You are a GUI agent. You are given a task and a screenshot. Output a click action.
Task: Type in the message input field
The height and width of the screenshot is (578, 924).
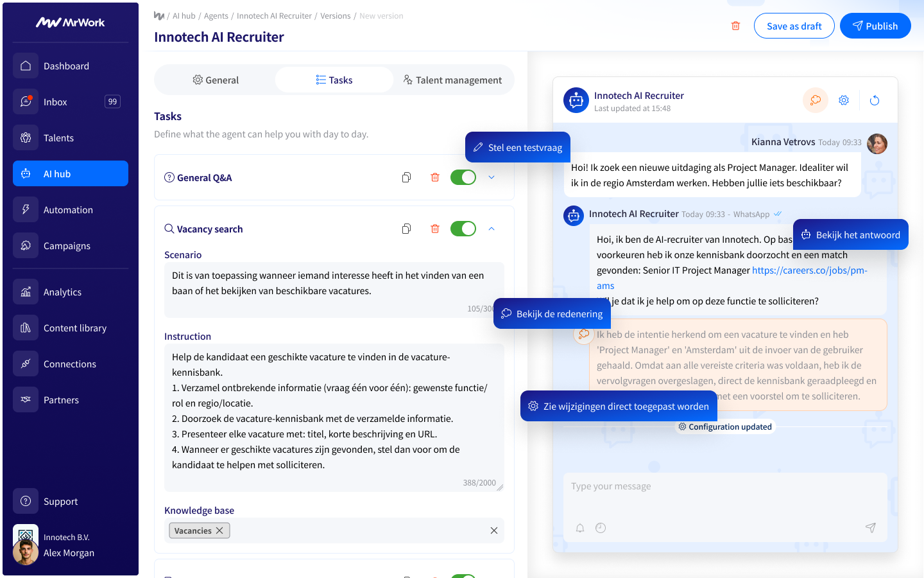point(725,487)
